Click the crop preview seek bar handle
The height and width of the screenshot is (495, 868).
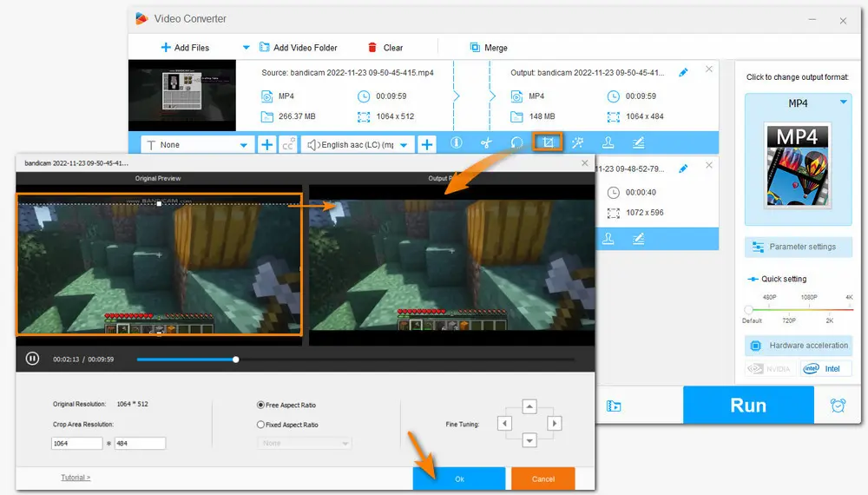(236, 360)
